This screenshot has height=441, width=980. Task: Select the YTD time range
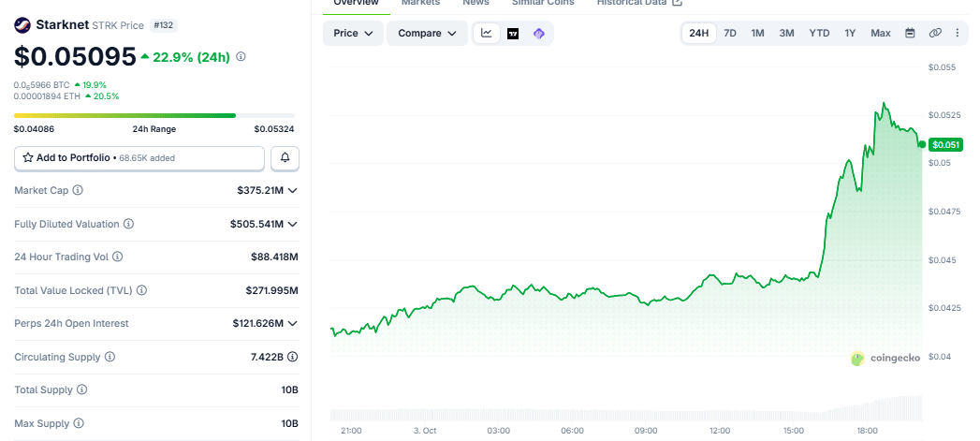pos(819,33)
